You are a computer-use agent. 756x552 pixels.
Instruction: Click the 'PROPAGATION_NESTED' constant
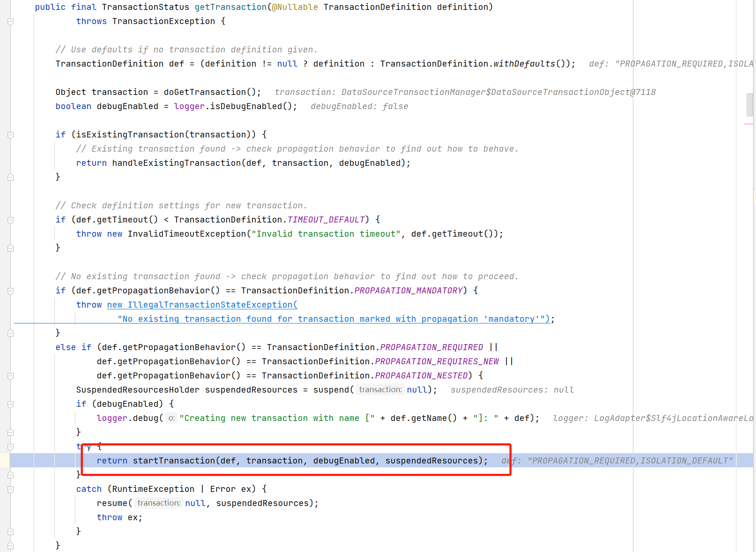pos(421,376)
